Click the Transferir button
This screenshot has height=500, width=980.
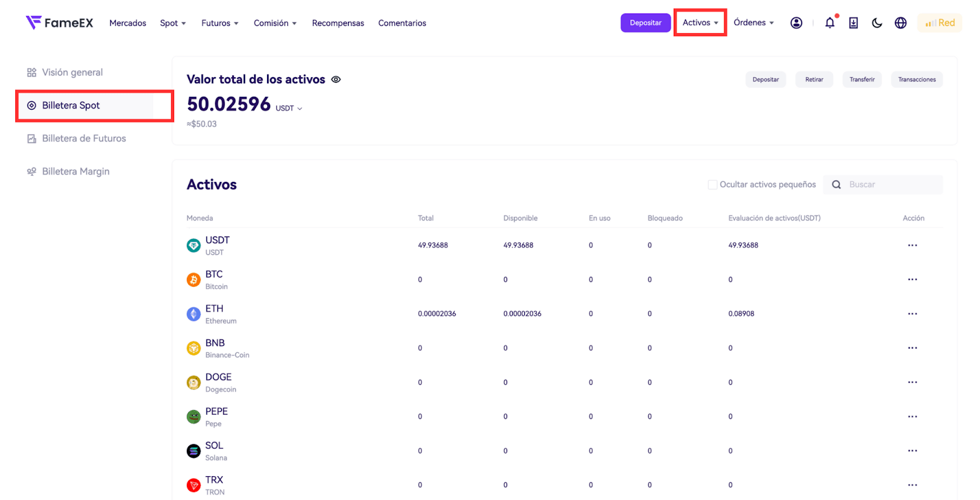pyautogui.click(x=862, y=80)
